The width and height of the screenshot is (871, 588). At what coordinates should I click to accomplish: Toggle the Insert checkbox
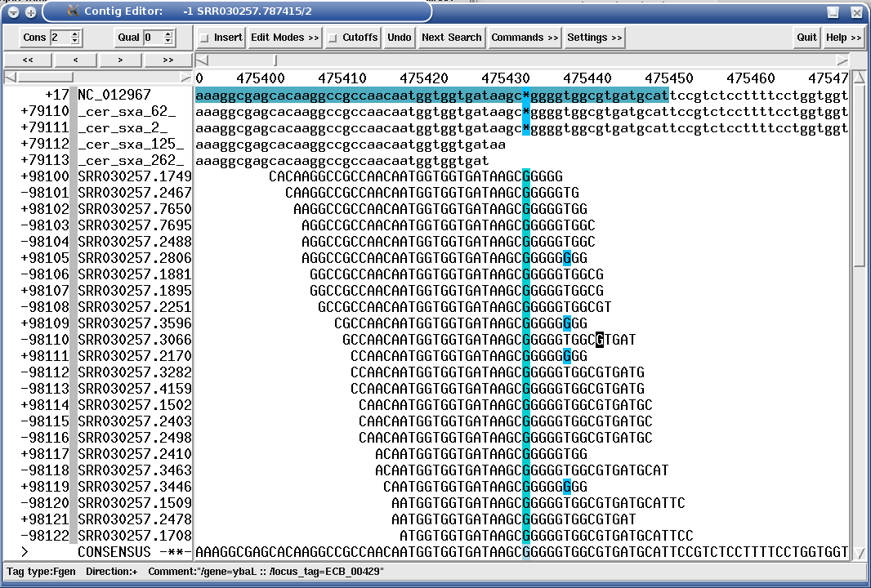tap(204, 38)
